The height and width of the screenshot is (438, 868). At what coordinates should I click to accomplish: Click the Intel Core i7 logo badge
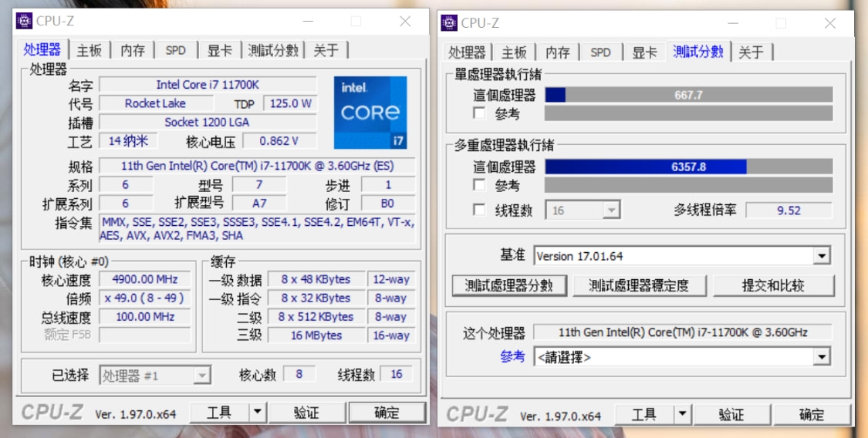(x=370, y=113)
